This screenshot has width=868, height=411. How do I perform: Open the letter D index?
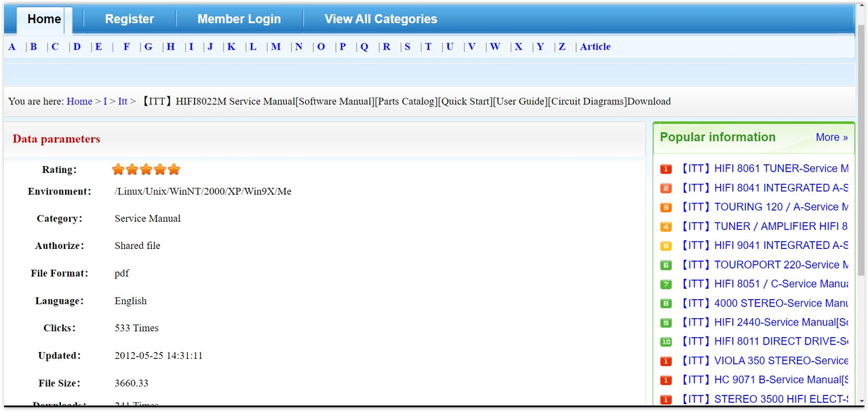pos(77,47)
